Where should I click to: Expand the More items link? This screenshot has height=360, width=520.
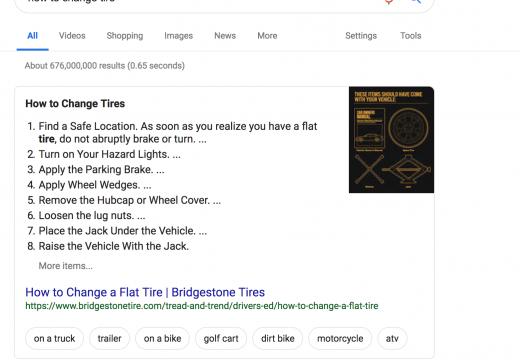[66, 266]
